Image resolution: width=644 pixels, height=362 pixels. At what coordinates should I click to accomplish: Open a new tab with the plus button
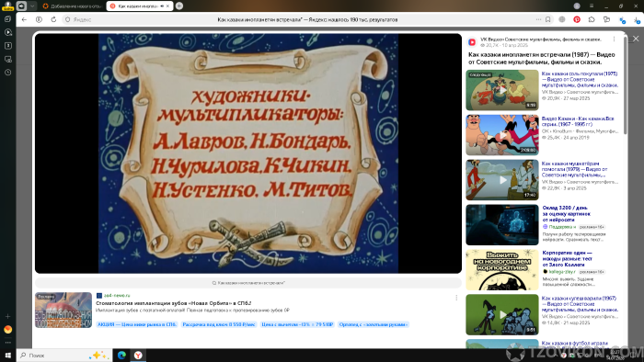(x=179, y=6)
